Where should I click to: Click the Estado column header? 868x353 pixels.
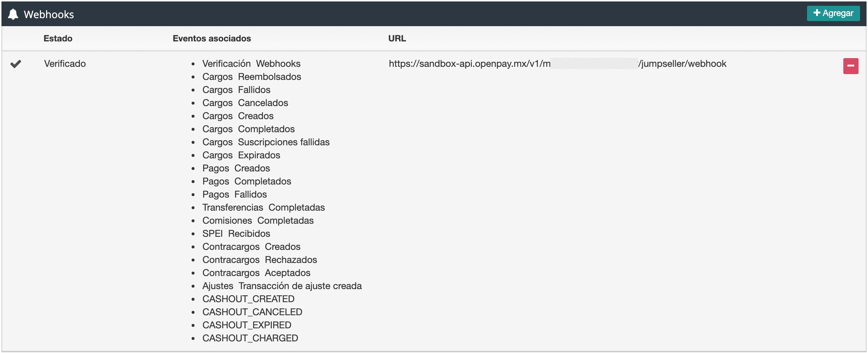58,38
